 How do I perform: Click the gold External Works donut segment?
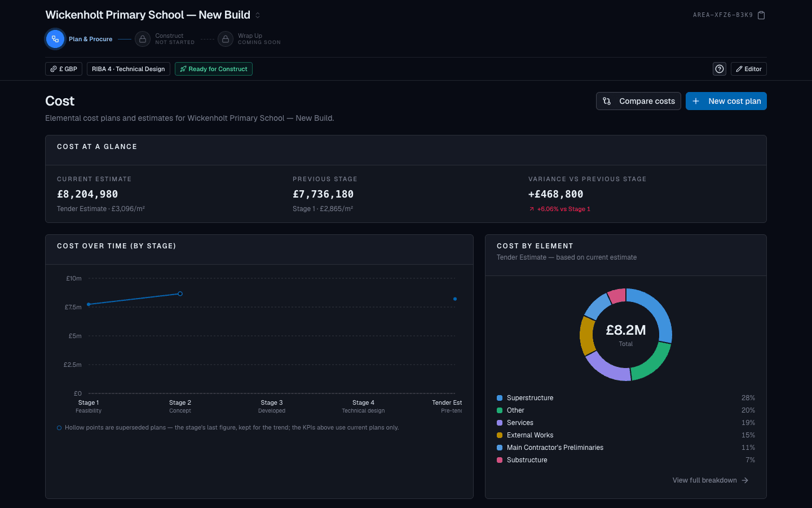[586, 335]
